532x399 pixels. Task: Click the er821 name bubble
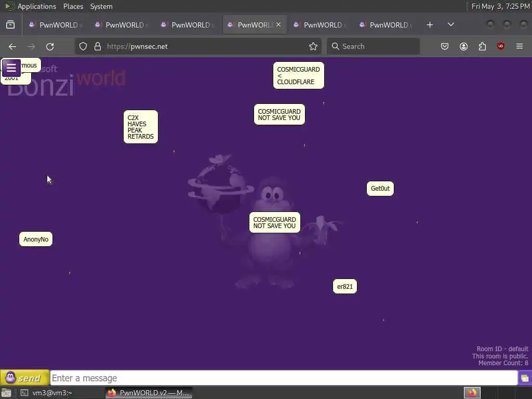point(345,286)
